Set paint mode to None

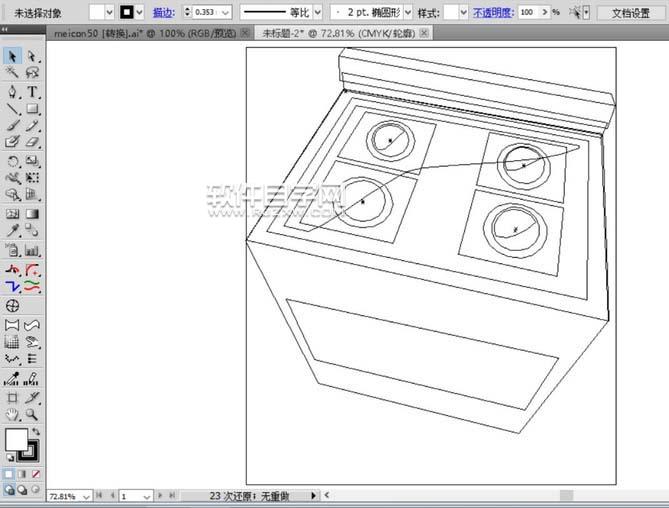(x=37, y=473)
